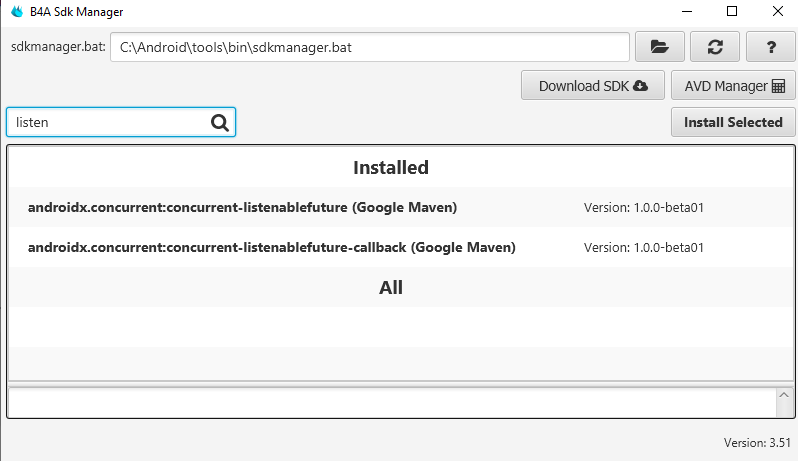
Task: Click the Install Selected button
Action: point(733,122)
